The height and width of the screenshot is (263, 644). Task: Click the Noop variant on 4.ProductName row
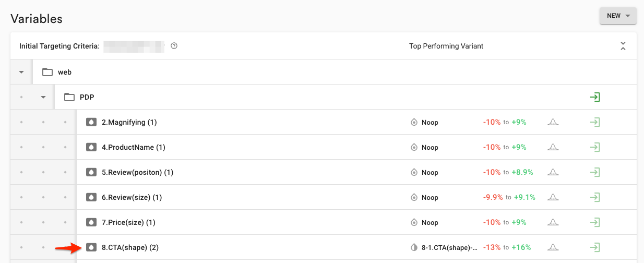(x=430, y=147)
